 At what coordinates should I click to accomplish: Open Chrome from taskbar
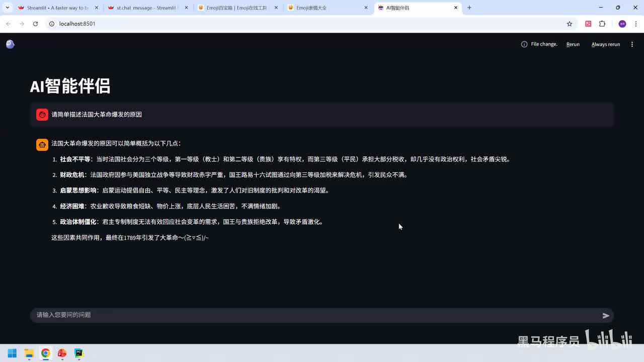(46, 353)
